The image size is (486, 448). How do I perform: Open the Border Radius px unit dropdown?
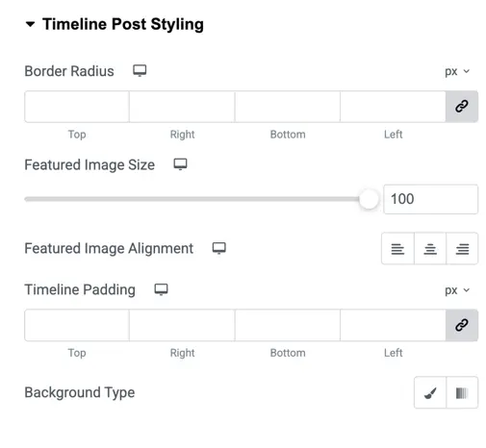click(457, 71)
